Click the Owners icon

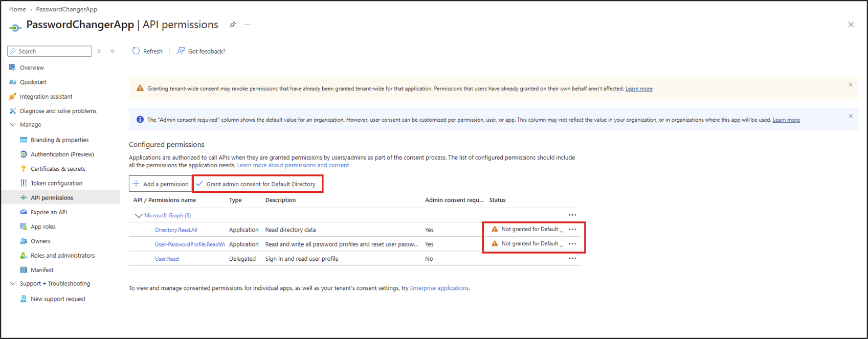(24, 241)
